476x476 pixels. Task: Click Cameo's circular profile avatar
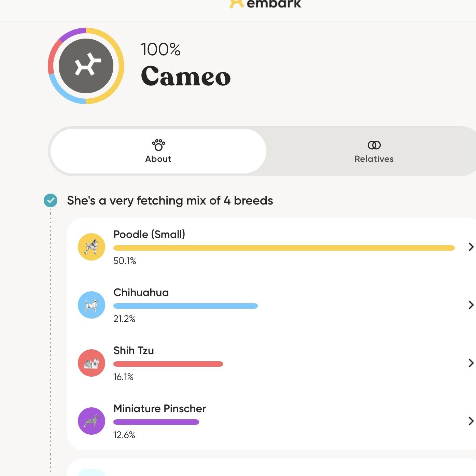tap(86, 66)
